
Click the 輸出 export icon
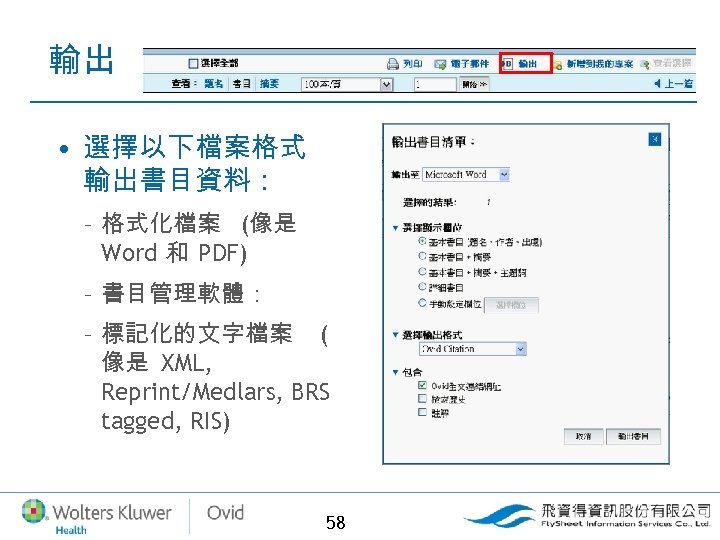507,64
